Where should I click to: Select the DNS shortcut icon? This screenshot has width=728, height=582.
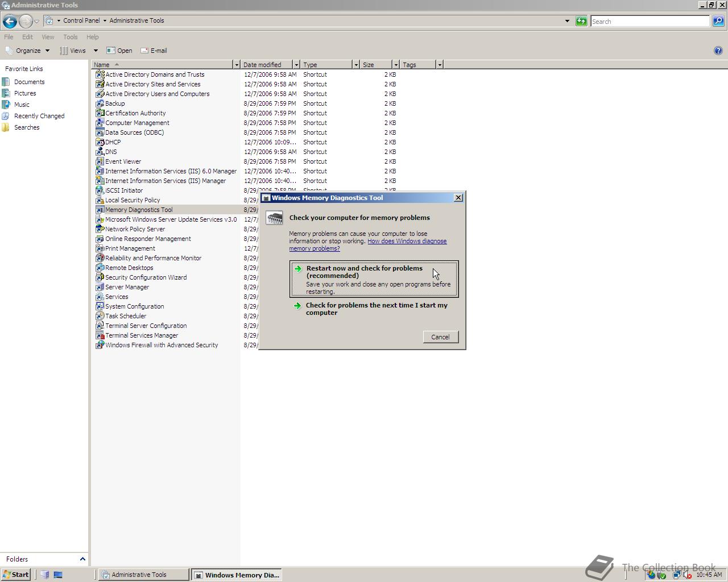tap(100, 152)
